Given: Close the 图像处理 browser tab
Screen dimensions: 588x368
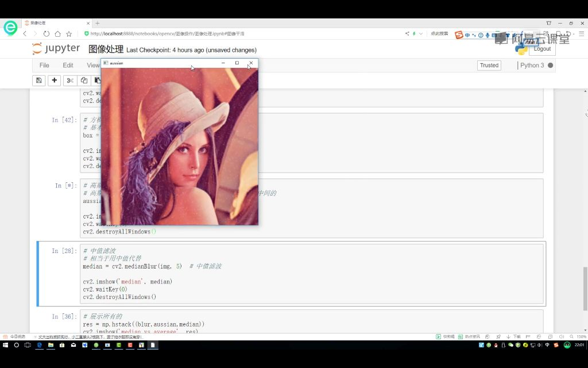Looking at the screenshot, I should point(88,23).
